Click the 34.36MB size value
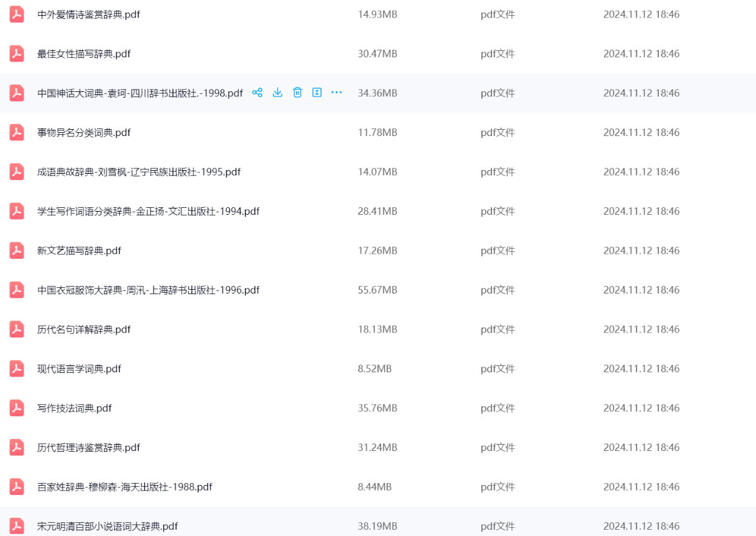This screenshot has width=756, height=536. coord(377,93)
